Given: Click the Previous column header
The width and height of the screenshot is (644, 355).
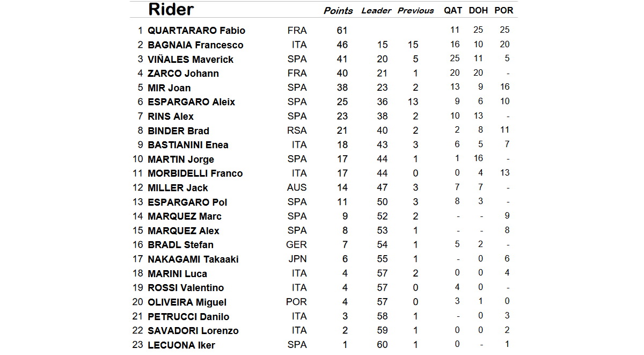Looking at the screenshot, I should click(x=415, y=11).
